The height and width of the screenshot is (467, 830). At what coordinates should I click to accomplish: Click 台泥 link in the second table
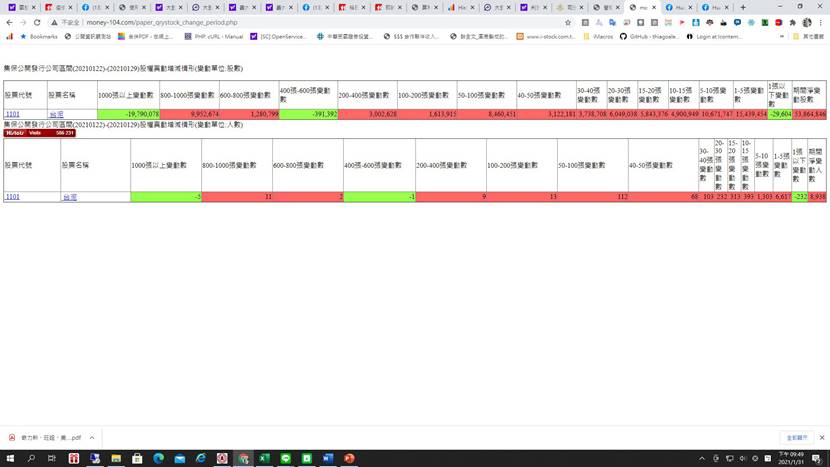pos(70,197)
